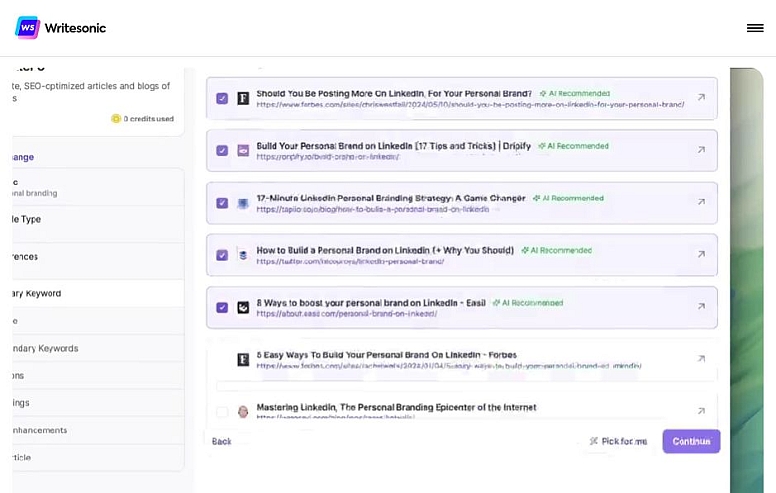This screenshot has width=776, height=493.
Task: Open the about.easil.com URL link
Action: point(346,314)
